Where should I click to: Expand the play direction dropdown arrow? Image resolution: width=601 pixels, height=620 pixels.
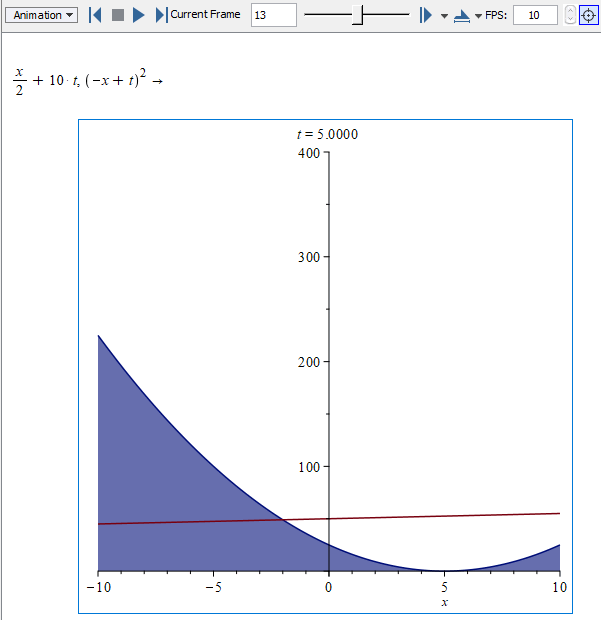point(443,16)
